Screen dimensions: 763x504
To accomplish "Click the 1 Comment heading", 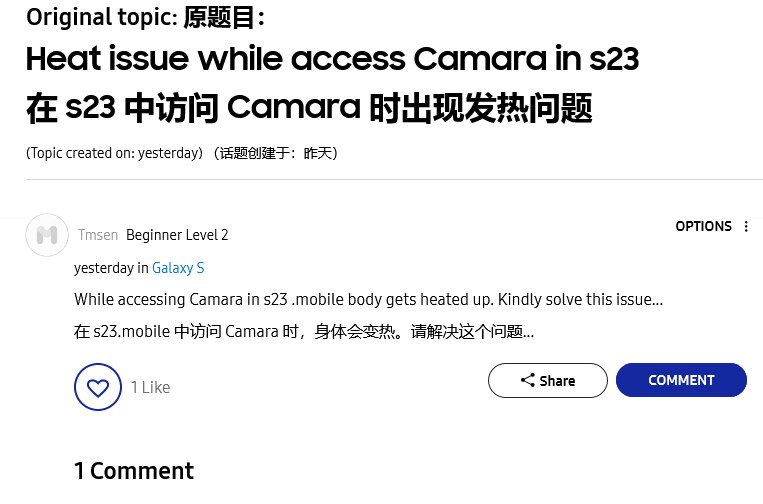I will tap(134, 471).
